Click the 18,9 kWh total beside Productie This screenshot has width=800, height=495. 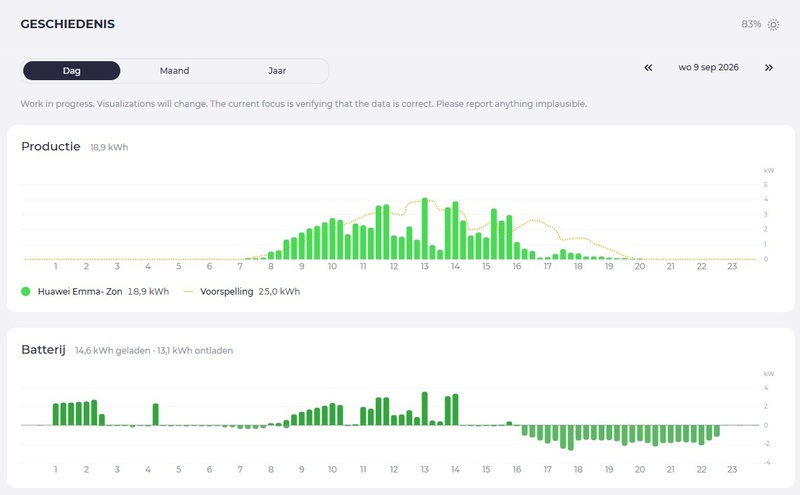click(x=109, y=147)
